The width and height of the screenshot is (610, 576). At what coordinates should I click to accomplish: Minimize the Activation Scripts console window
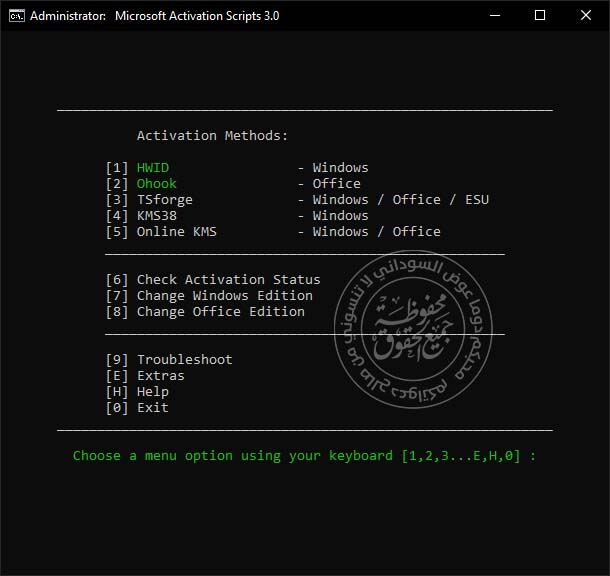494,16
